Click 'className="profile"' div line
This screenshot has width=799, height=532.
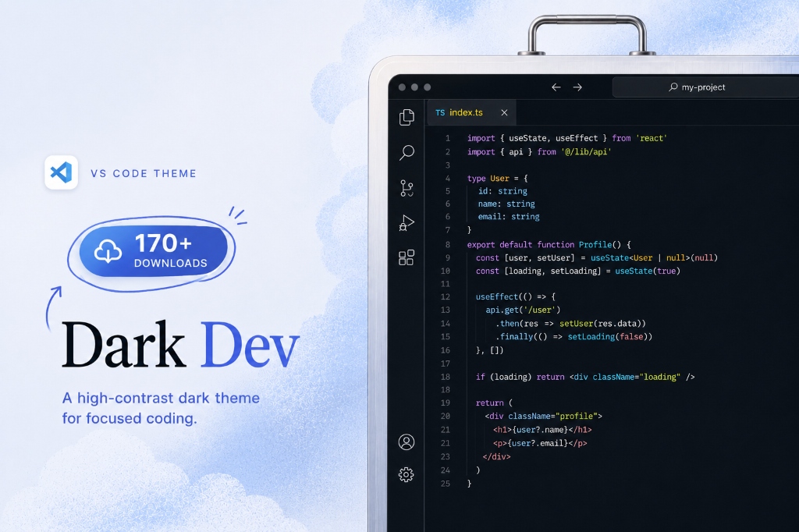tap(543, 417)
